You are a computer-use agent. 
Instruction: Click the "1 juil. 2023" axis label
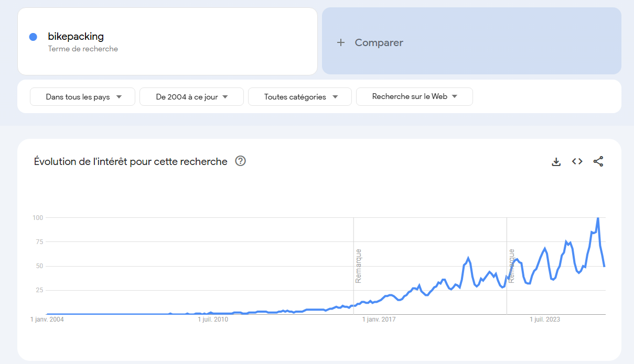(x=545, y=319)
